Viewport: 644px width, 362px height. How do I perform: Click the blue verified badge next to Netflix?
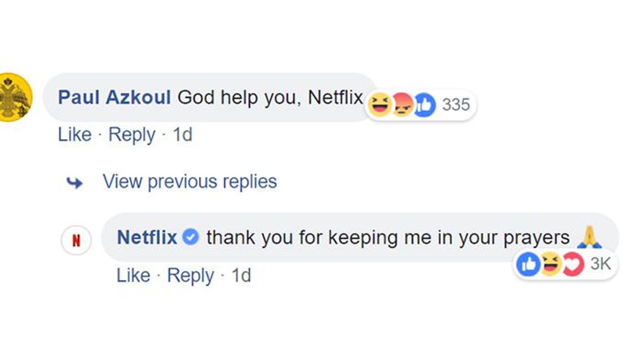190,237
